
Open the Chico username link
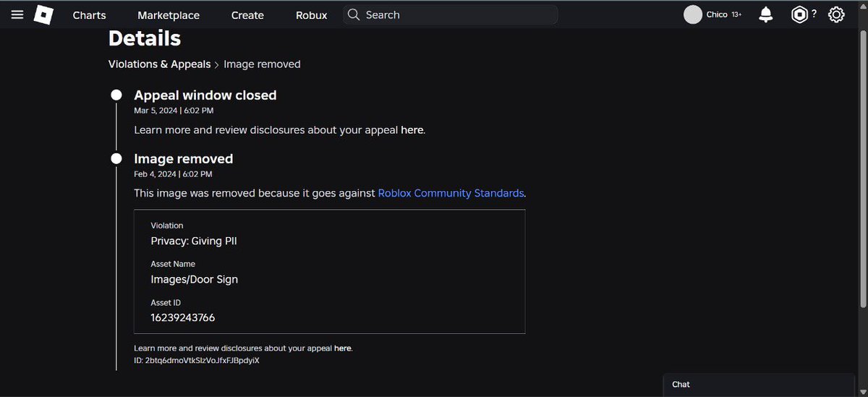[x=717, y=14]
